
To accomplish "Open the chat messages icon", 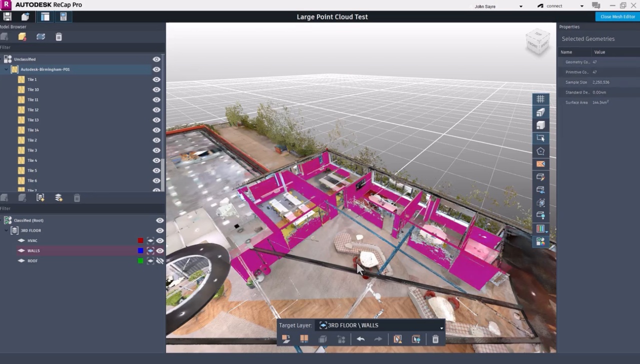I will pos(596,5).
